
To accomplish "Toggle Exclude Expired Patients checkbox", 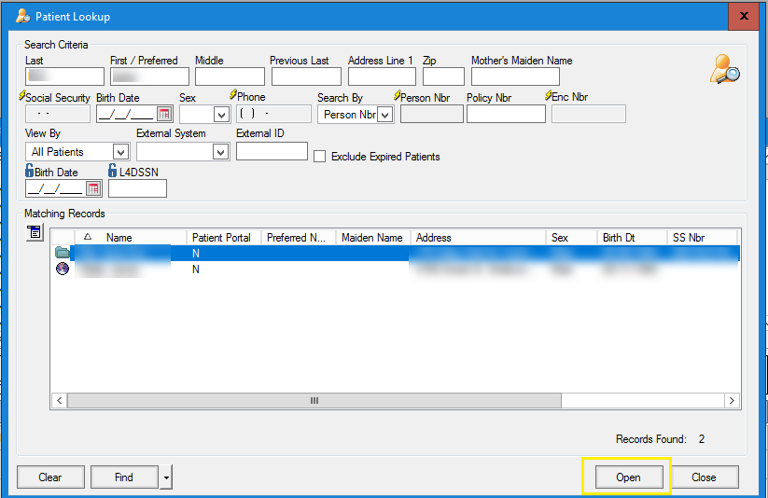I will tap(319, 157).
